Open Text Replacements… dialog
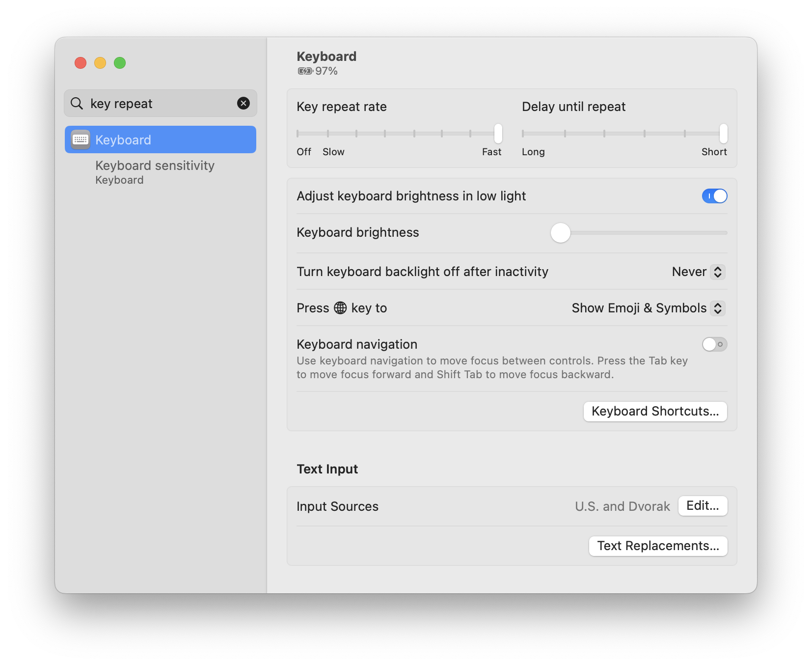Viewport: 812px width, 666px height. point(658,546)
